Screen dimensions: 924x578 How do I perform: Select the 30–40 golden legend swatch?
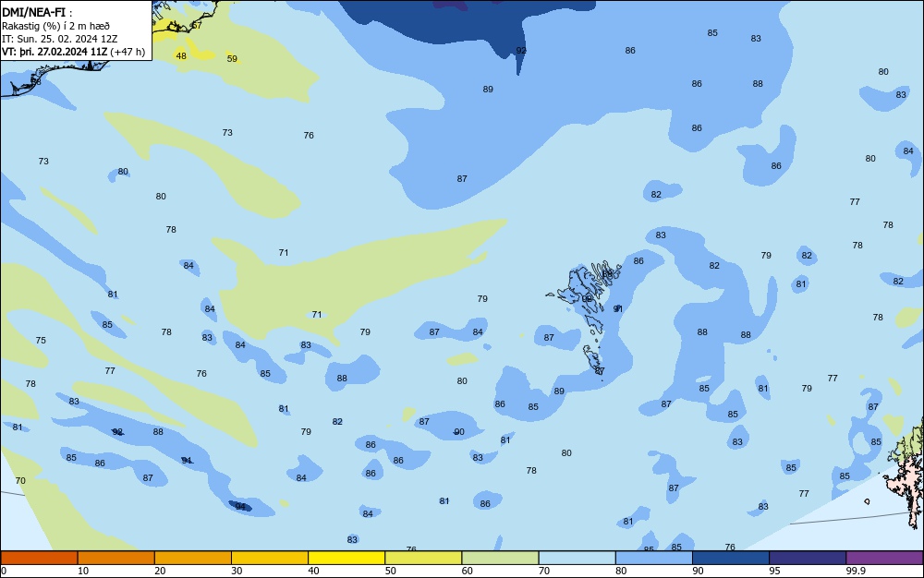tap(270, 558)
